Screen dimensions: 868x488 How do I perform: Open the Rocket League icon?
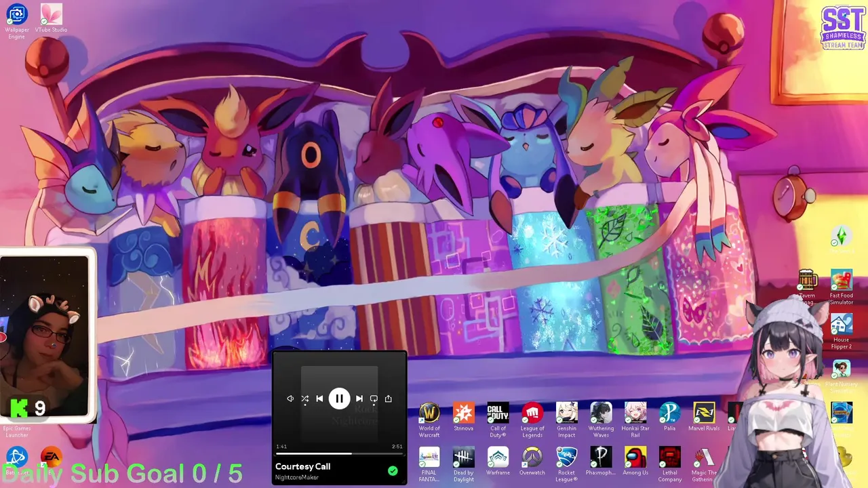click(567, 465)
